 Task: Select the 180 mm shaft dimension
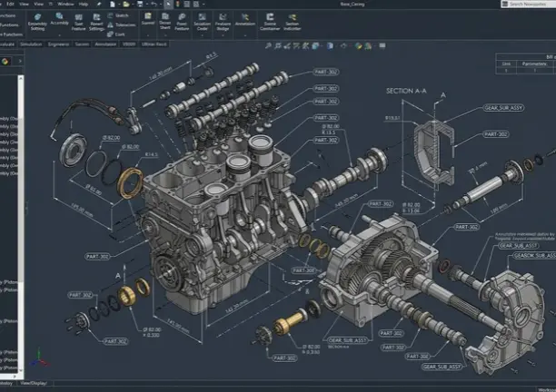(500, 209)
